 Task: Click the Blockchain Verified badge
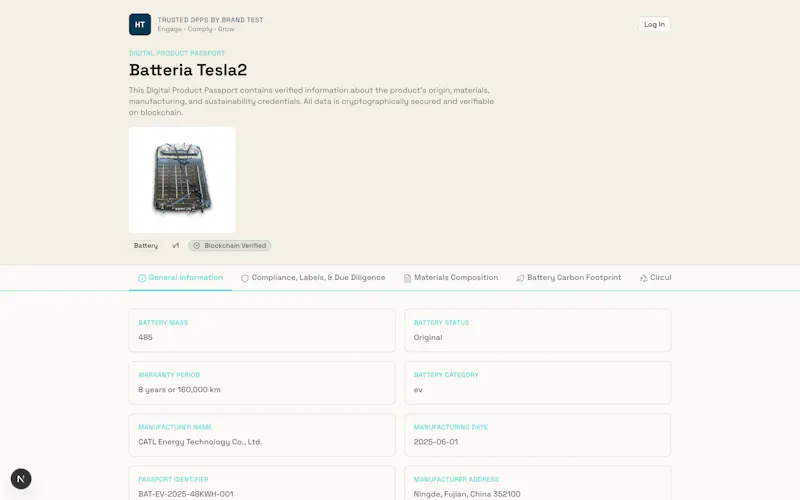230,245
